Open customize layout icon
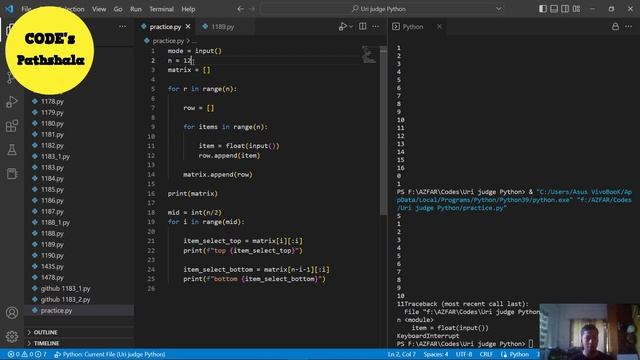 coord(576,9)
